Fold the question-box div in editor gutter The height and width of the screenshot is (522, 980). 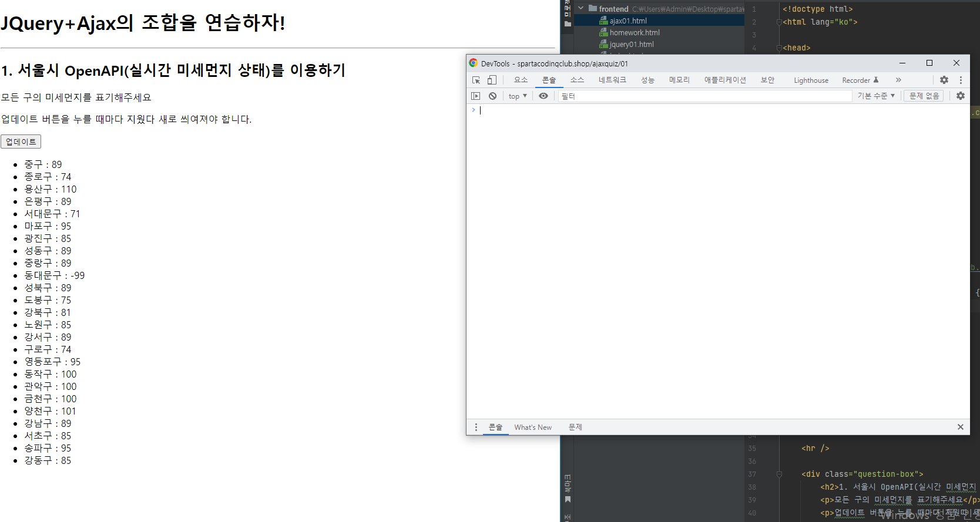pyautogui.click(x=779, y=474)
